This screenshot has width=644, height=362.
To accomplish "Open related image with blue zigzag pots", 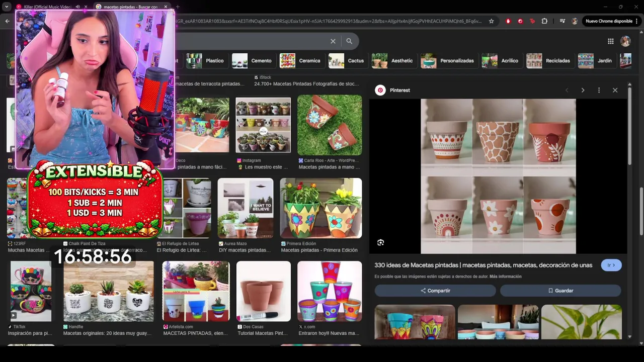I will [415, 322].
